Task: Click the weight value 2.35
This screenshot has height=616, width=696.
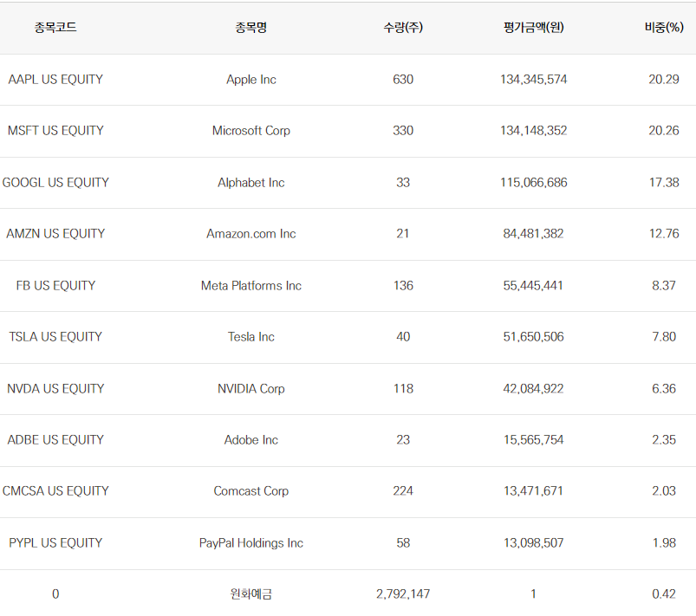Action: pyautogui.click(x=664, y=439)
